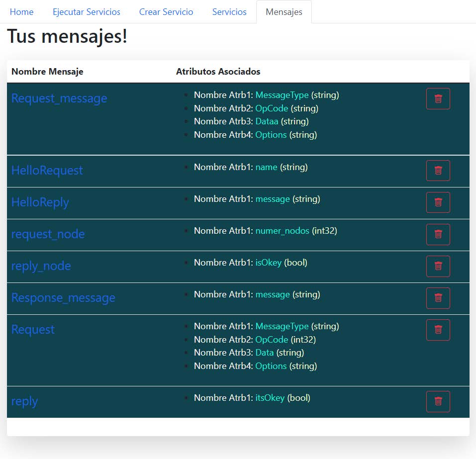Click the Nombre Mensaje column header
Viewport: 476px width, 459px height.
coord(47,71)
